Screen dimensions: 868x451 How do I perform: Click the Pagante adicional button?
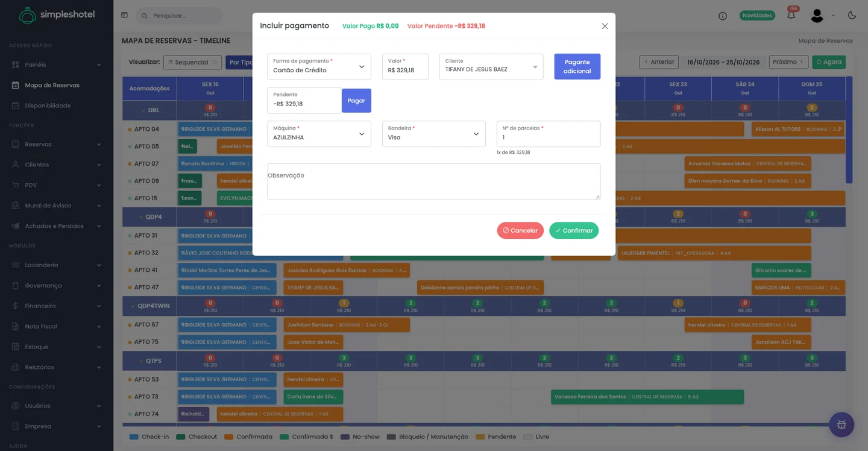point(577,66)
